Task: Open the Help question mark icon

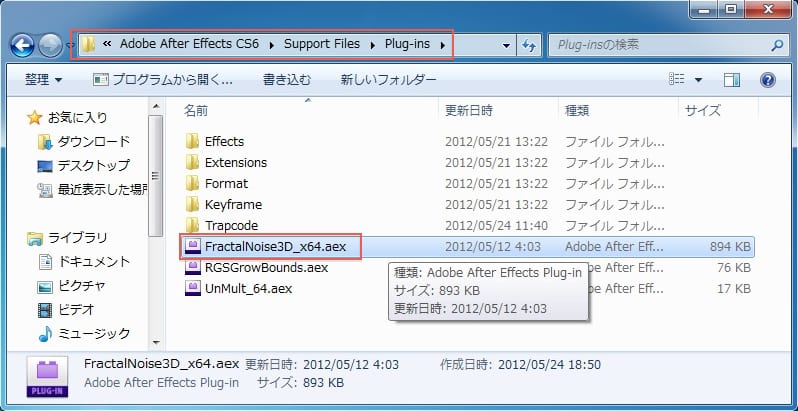Action: click(767, 79)
